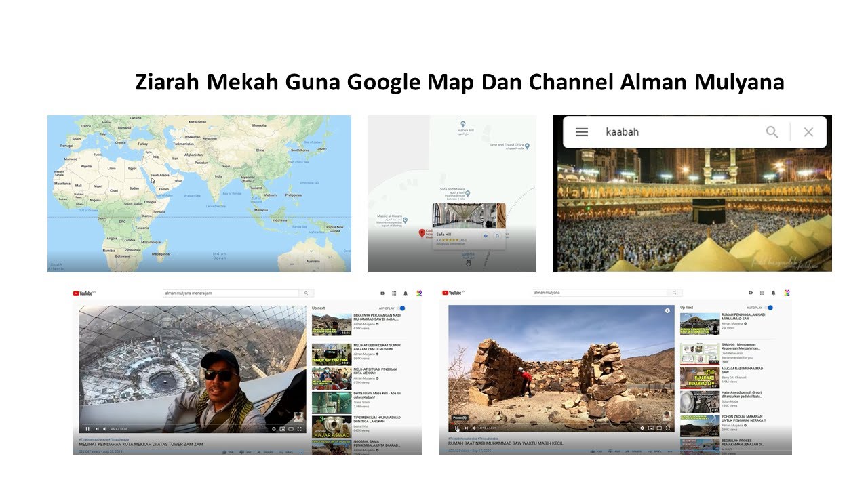Open 'NGOBROL SAMA PENGEMBALA UNTA' suggested video

(357, 447)
